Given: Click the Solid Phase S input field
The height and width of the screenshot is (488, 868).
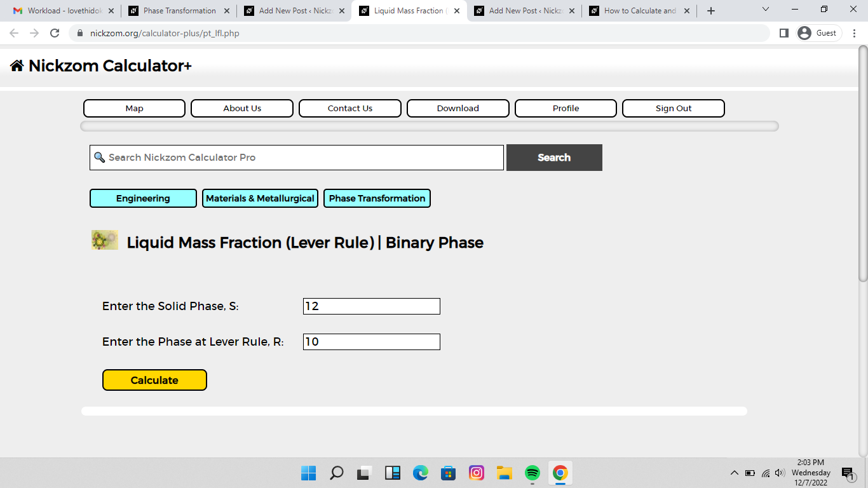Looking at the screenshot, I should (372, 306).
